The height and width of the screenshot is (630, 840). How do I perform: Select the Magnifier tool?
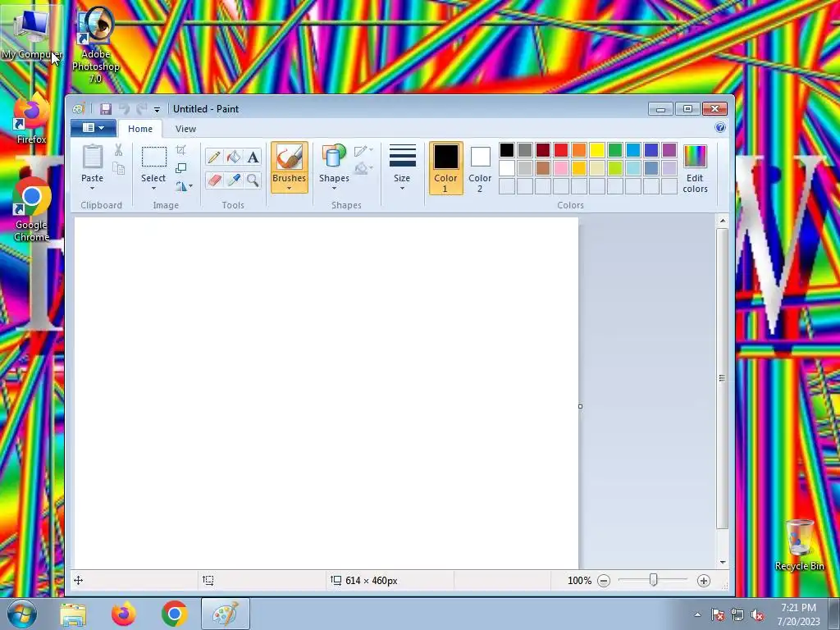tap(253, 180)
